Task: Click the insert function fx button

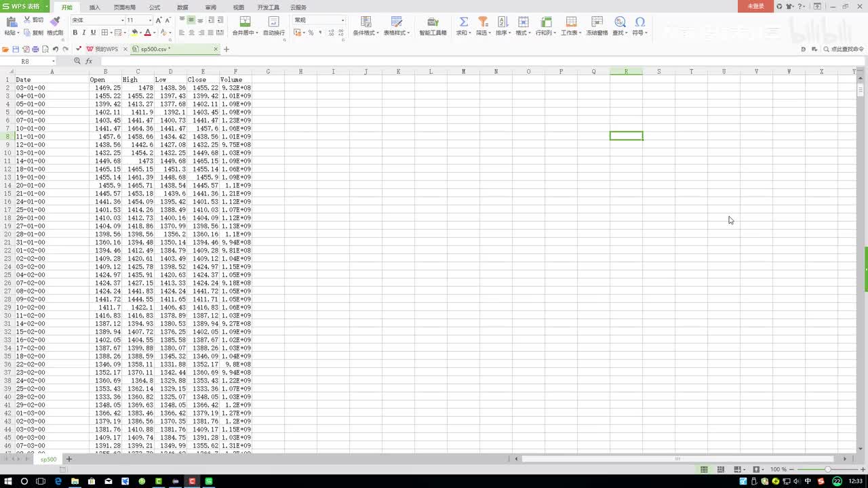Action: pos(89,61)
